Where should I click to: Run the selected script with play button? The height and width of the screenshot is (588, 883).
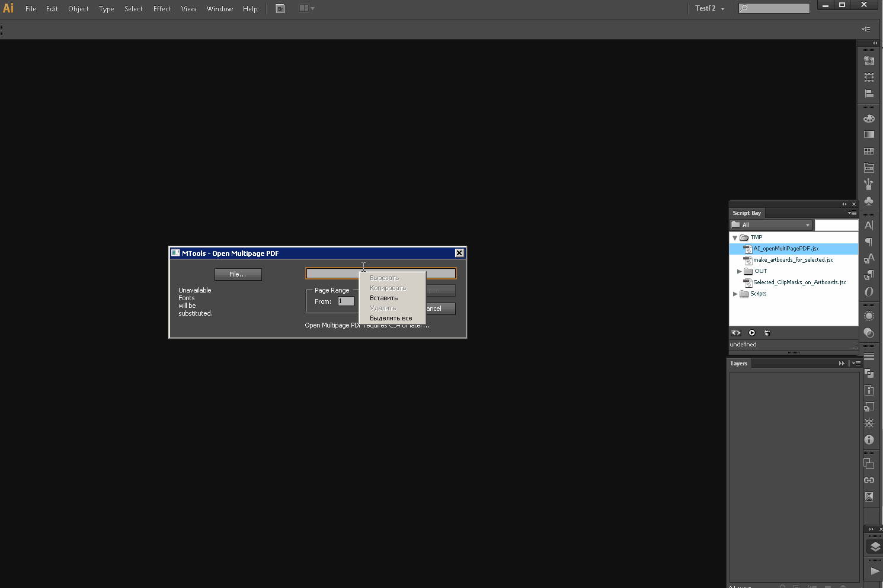tap(752, 333)
